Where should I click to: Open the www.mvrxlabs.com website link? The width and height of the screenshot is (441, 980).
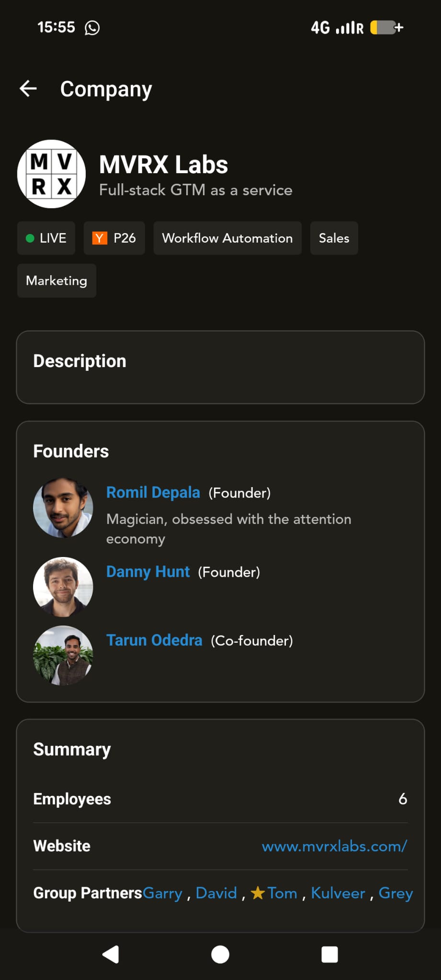click(x=334, y=846)
